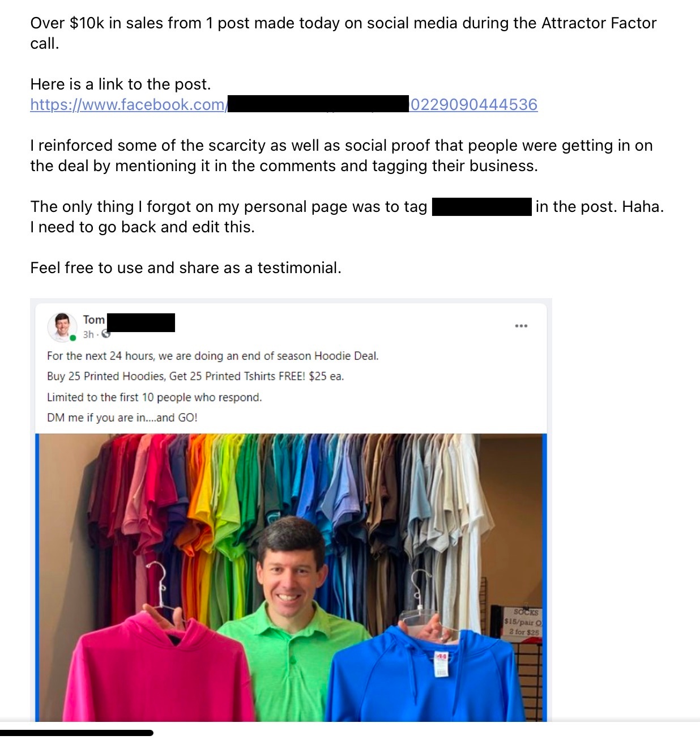Open the https://www.facebook.com link
The image size is (700, 744).
point(129,105)
